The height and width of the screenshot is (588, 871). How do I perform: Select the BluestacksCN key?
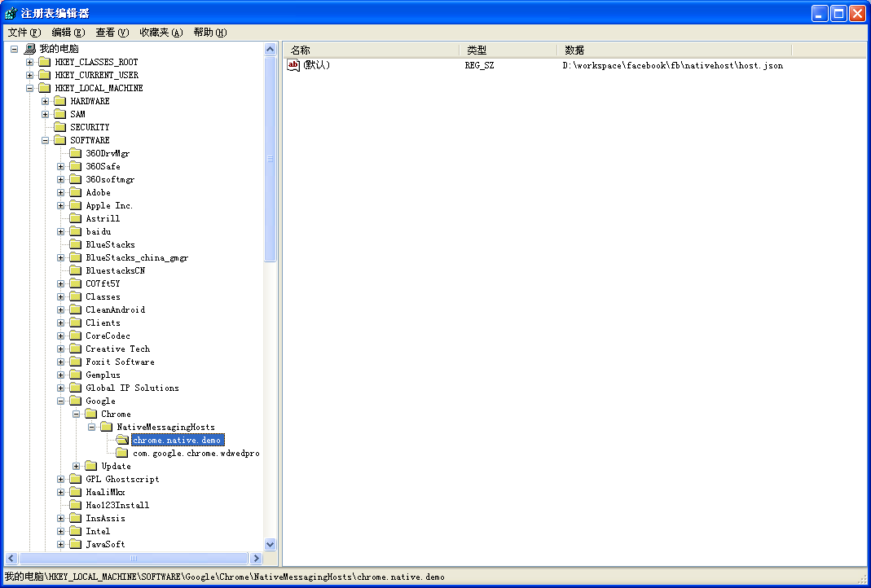[116, 271]
